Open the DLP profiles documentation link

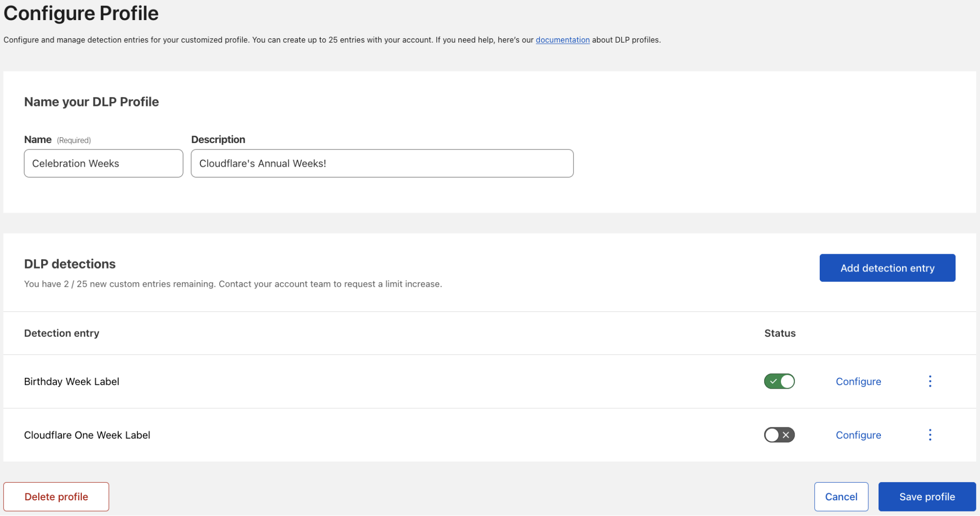pyautogui.click(x=562, y=40)
